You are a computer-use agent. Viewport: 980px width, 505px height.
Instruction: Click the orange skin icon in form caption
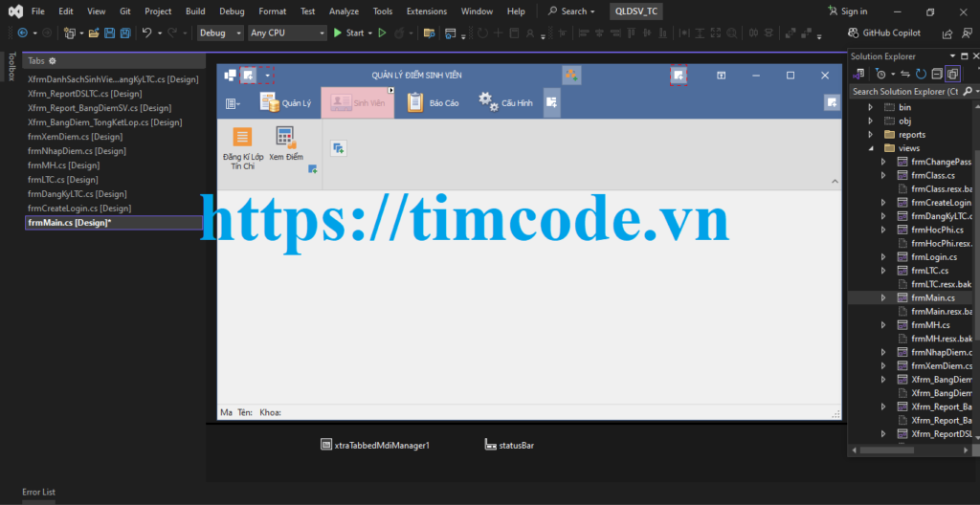tap(571, 75)
